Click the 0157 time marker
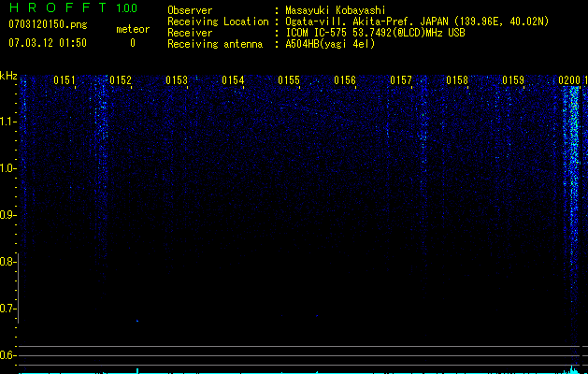The height and width of the screenshot is (374, 588). pyautogui.click(x=401, y=80)
